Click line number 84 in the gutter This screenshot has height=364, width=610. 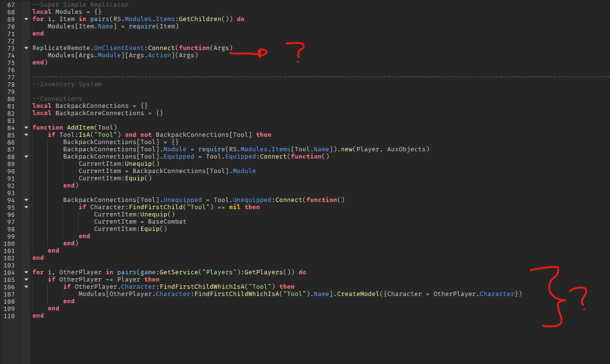coord(10,127)
